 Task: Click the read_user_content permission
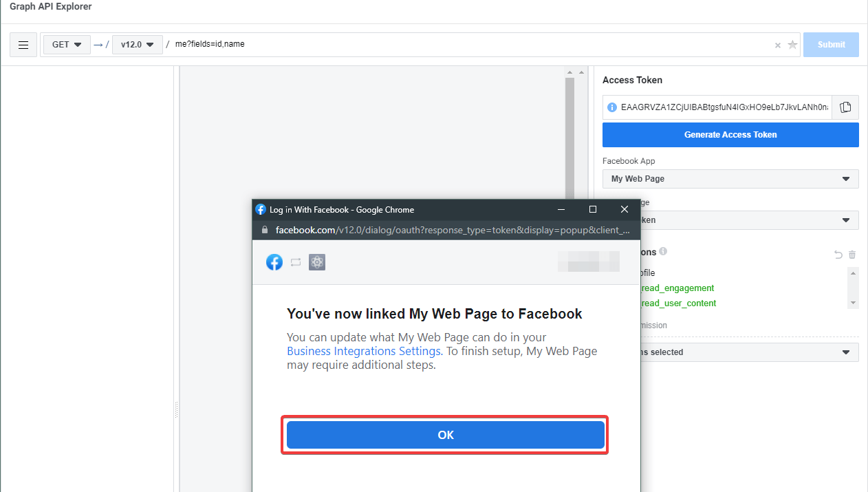(x=678, y=303)
